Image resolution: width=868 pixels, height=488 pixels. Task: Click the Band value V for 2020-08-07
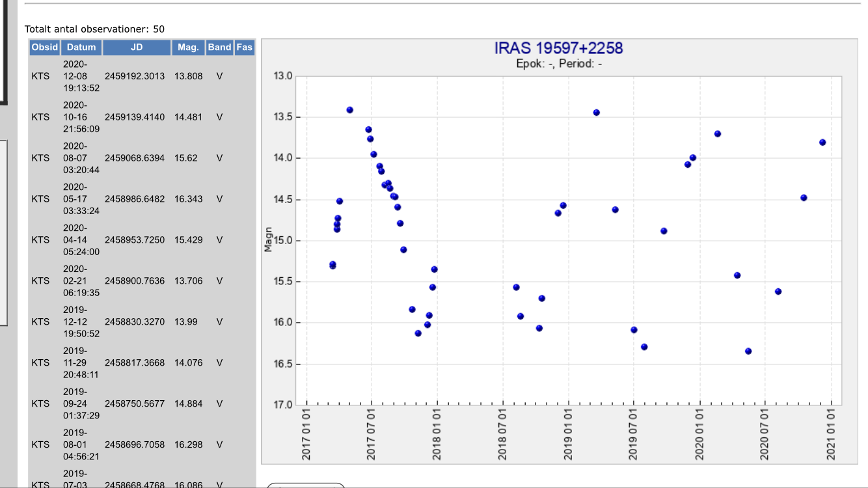tap(220, 158)
